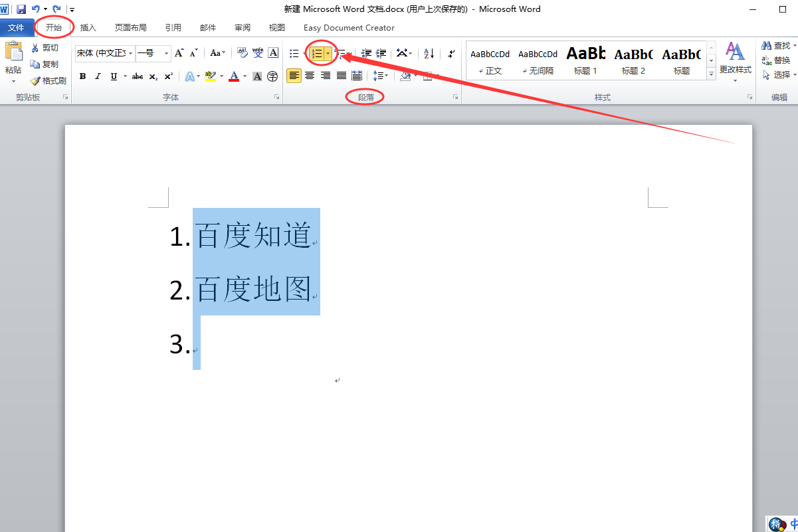Open the text effects (glowing A) dropdown
Screen dimensions: 798x532
192,76
